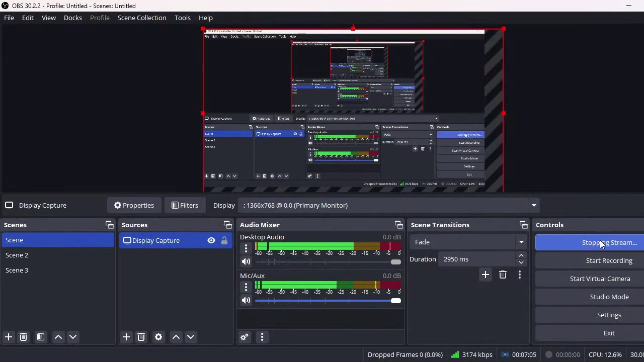Minimize the OBS window
Screen dimensions: 644x362
point(629,6)
